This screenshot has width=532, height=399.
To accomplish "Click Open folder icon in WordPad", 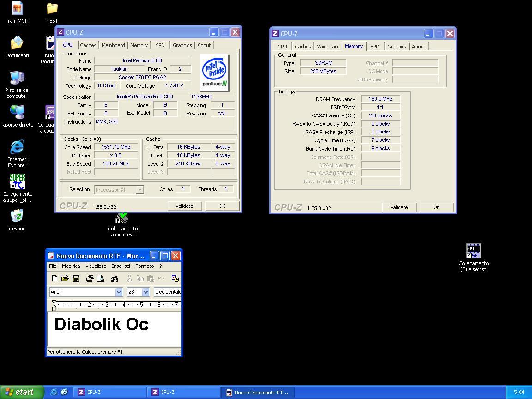I will tap(65, 278).
